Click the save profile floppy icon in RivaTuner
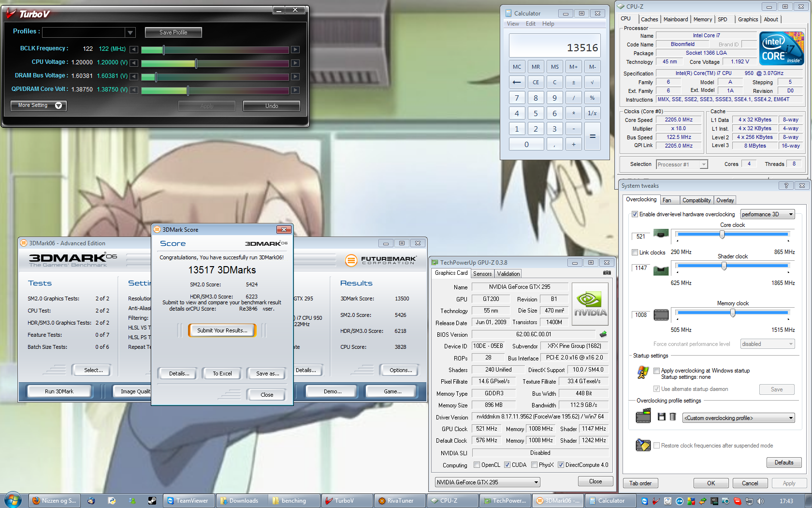This screenshot has height=508, width=812. click(x=662, y=417)
